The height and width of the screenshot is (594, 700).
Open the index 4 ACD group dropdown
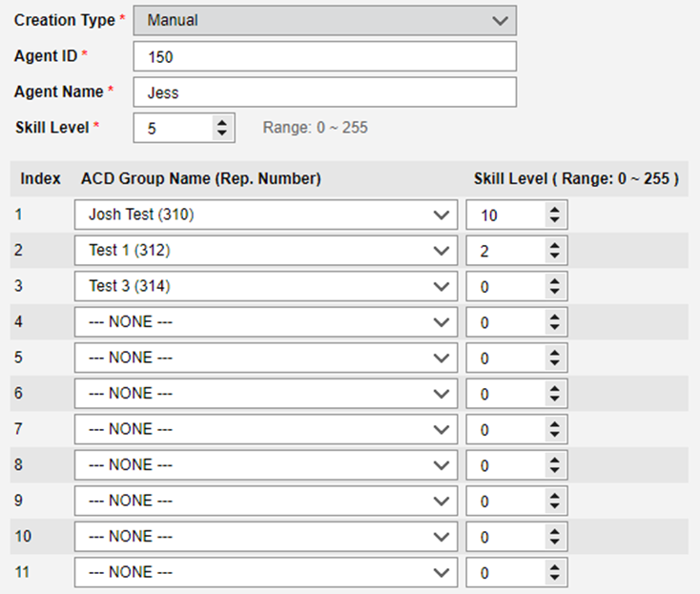pos(265,322)
